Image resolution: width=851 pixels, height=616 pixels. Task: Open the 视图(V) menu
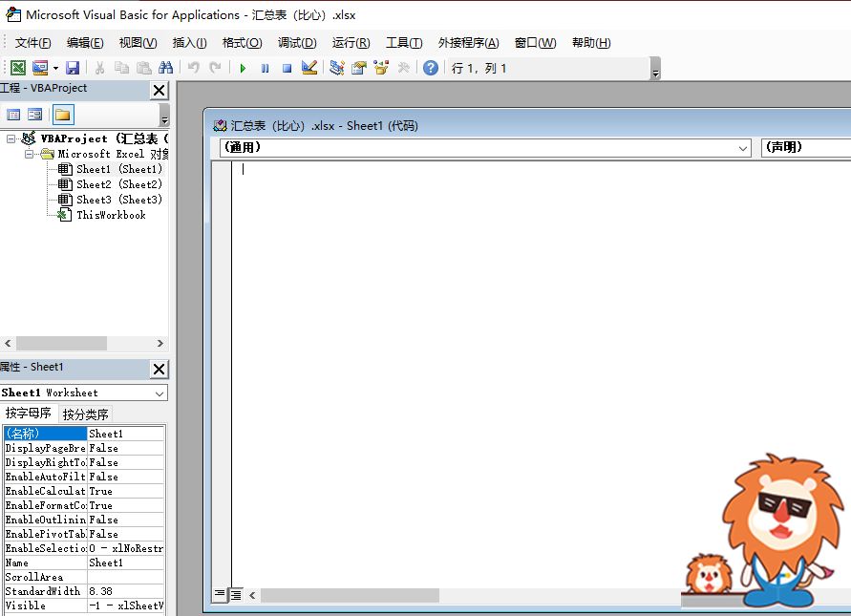pyautogui.click(x=138, y=43)
